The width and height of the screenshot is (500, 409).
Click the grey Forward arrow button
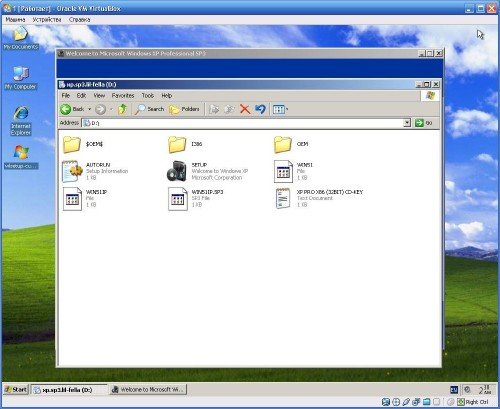pos(100,109)
